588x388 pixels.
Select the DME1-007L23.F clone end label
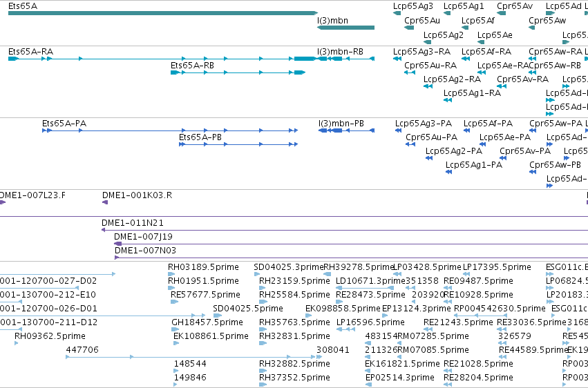click(32, 195)
